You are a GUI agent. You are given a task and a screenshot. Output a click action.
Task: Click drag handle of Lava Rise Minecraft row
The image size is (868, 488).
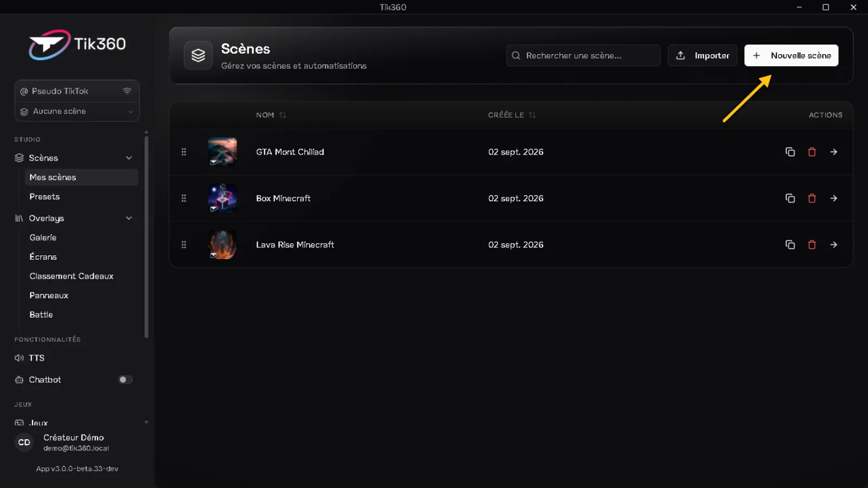pos(183,245)
